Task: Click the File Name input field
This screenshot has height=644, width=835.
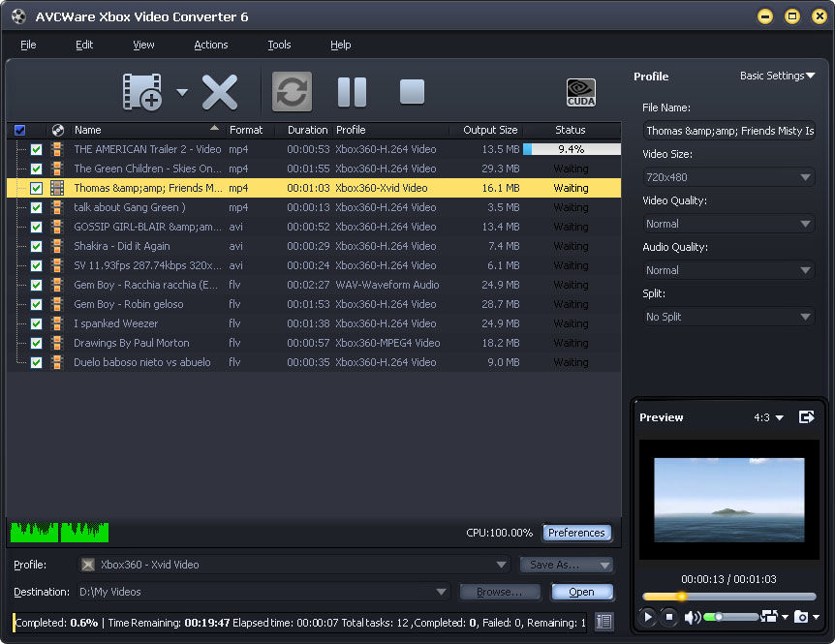Action: coord(728,131)
